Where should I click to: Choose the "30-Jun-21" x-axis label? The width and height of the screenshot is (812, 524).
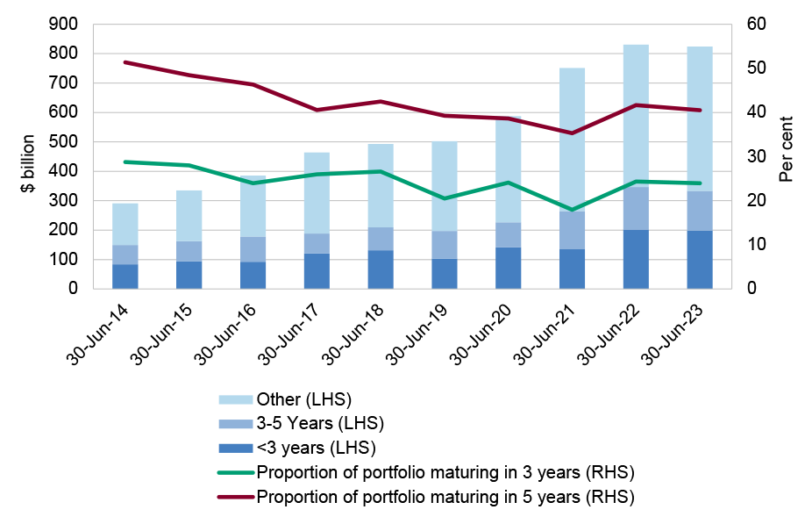pyautogui.click(x=545, y=334)
